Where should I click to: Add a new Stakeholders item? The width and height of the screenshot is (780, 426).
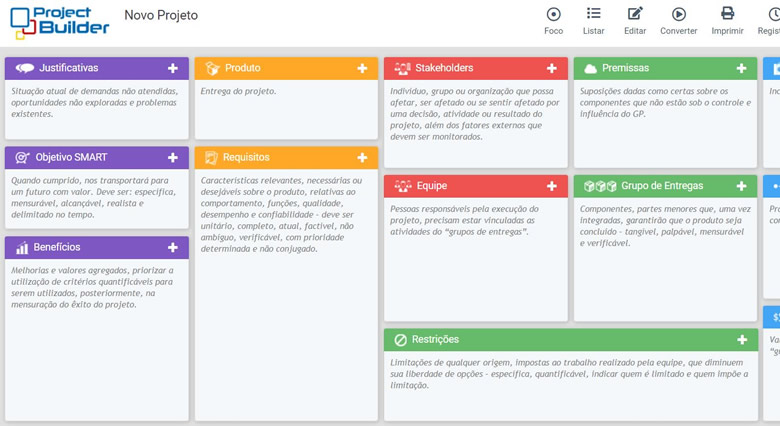click(x=552, y=68)
